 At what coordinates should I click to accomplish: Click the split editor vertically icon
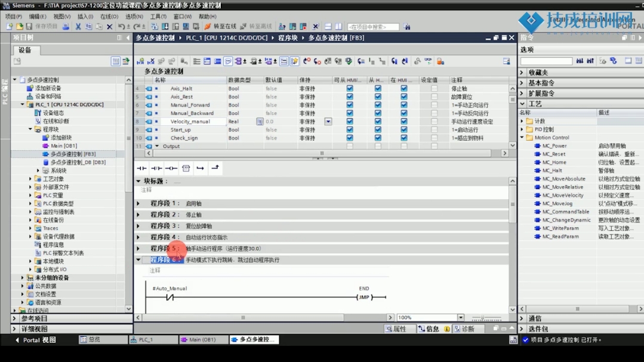[338, 27]
